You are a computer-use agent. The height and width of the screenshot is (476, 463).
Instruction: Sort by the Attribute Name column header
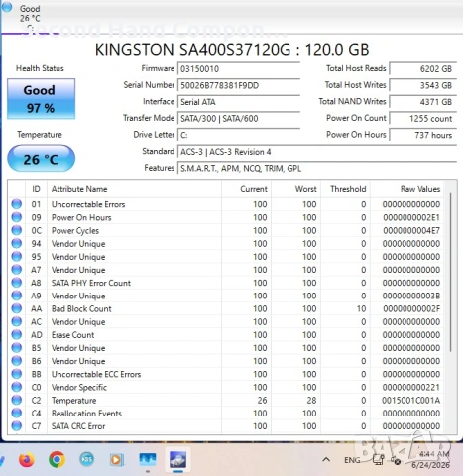pos(134,189)
